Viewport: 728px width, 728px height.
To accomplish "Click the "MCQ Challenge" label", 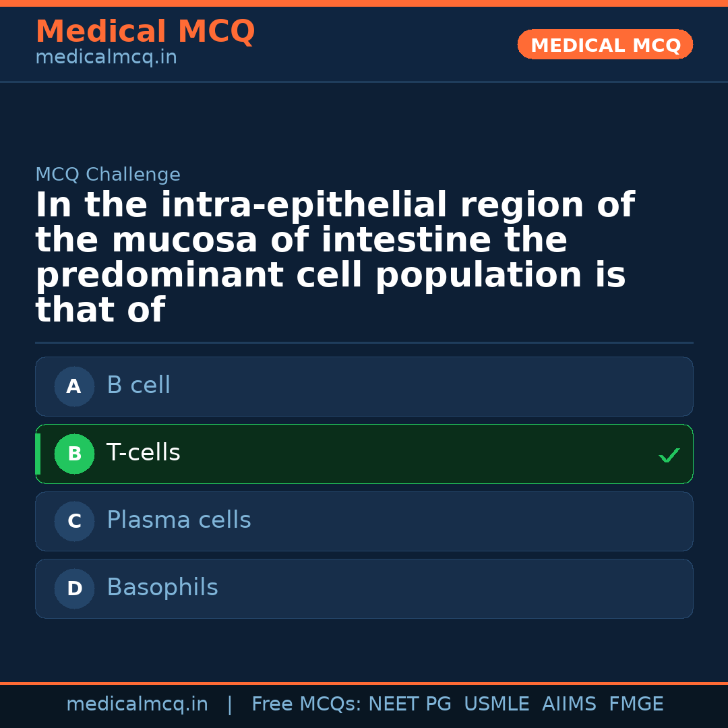I will 108,175.
